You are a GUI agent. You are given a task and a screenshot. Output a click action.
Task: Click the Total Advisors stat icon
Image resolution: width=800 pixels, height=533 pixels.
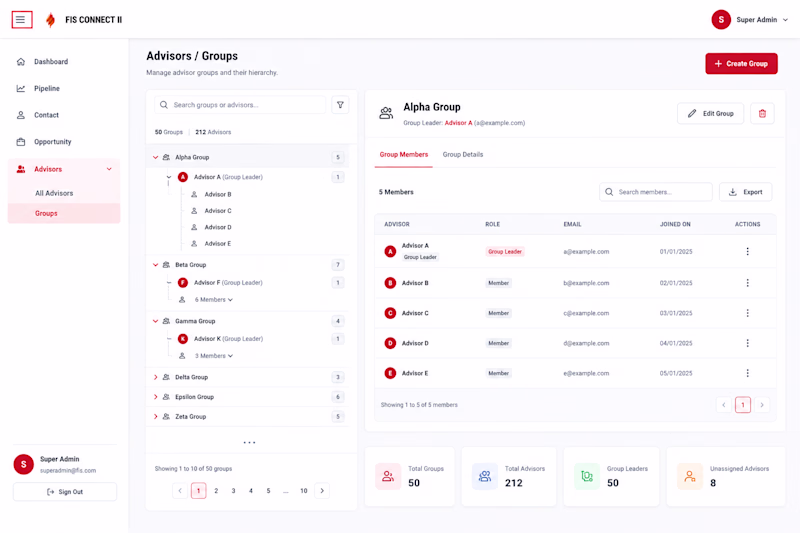click(485, 476)
